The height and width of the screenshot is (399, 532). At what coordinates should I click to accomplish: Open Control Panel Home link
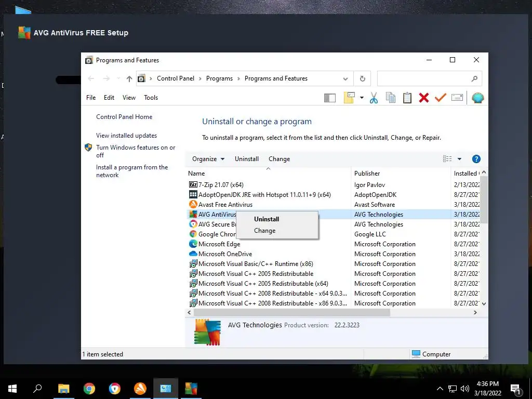[x=124, y=117]
